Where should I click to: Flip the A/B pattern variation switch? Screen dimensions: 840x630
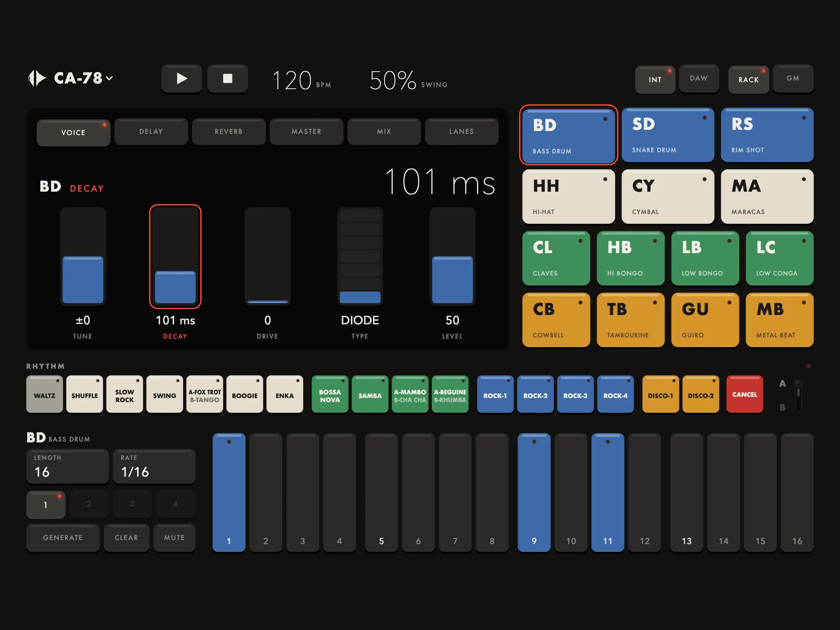click(798, 395)
